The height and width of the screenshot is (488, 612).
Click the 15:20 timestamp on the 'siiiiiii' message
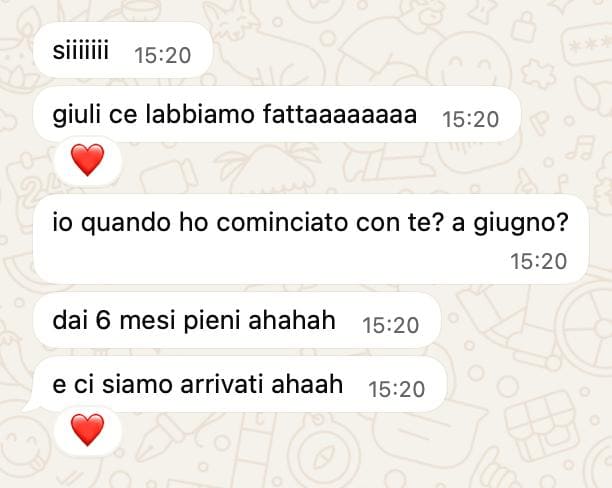162,55
